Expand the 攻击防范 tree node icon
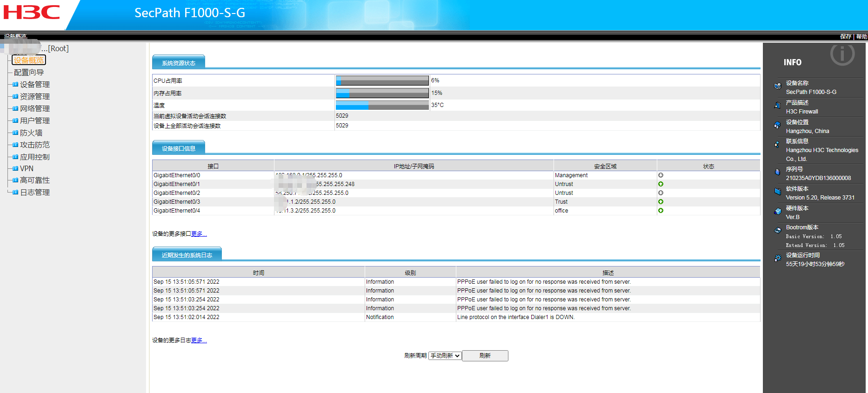868x393 pixels. pos(15,145)
